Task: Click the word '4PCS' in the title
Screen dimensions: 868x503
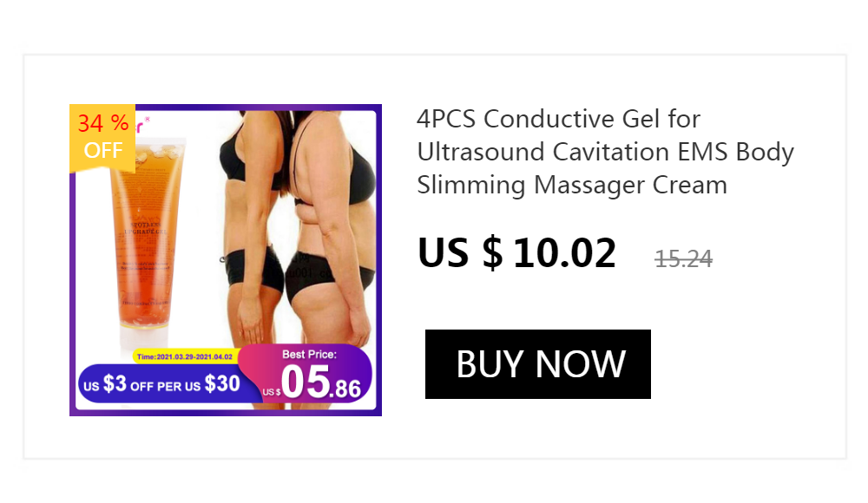Action: (445, 119)
